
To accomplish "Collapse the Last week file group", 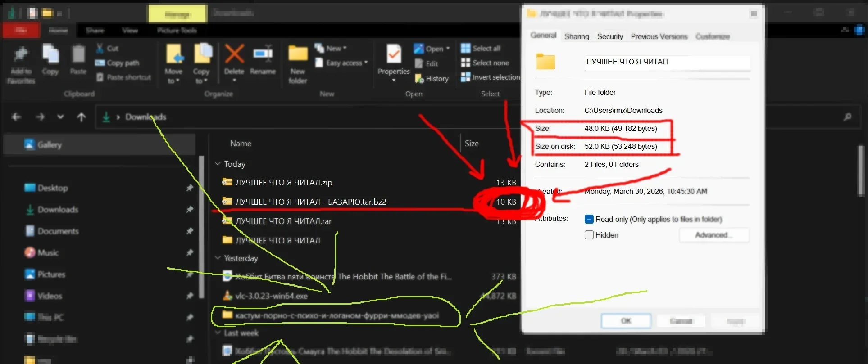I will pos(218,333).
